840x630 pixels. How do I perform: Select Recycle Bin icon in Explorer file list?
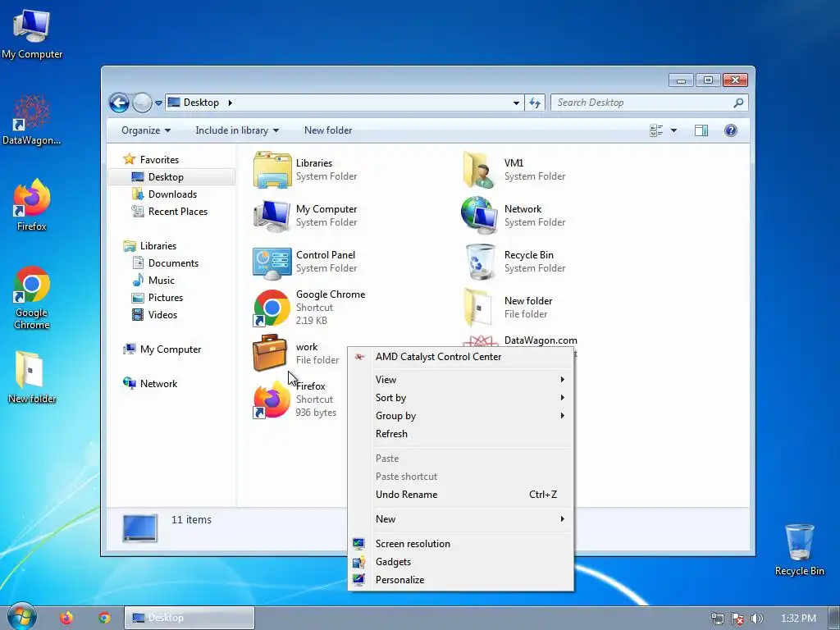(480, 262)
